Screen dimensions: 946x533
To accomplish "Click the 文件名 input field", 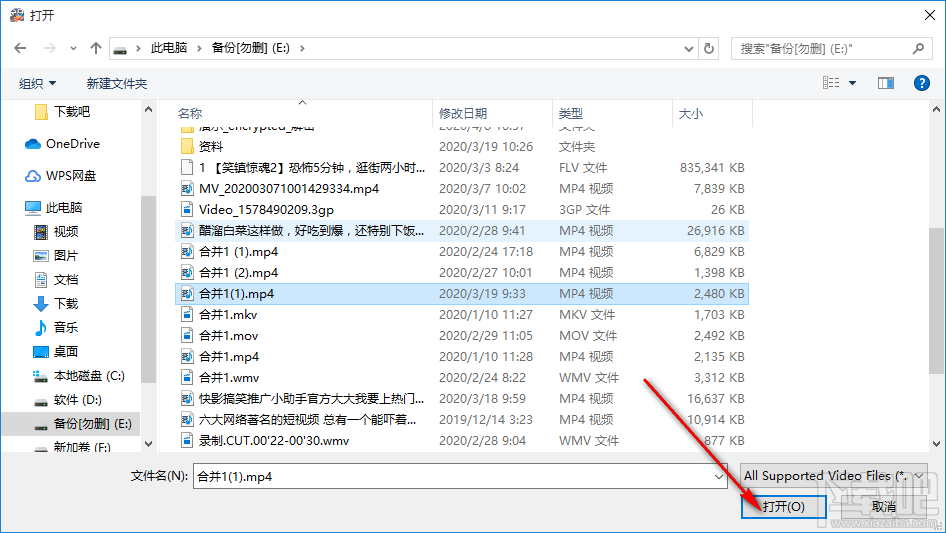I will (x=452, y=476).
